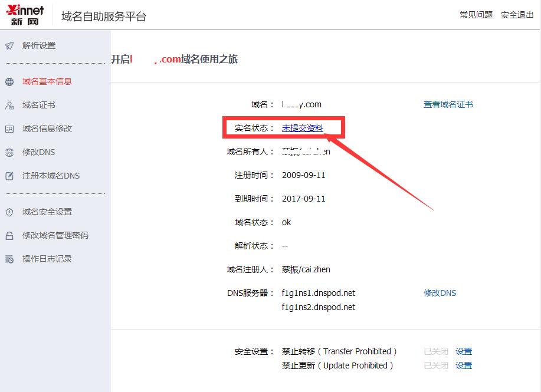Click DNS server f1g1ns1.dnspod.net
The height and width of the screenshot is (392, 541).
click(319, 293)
